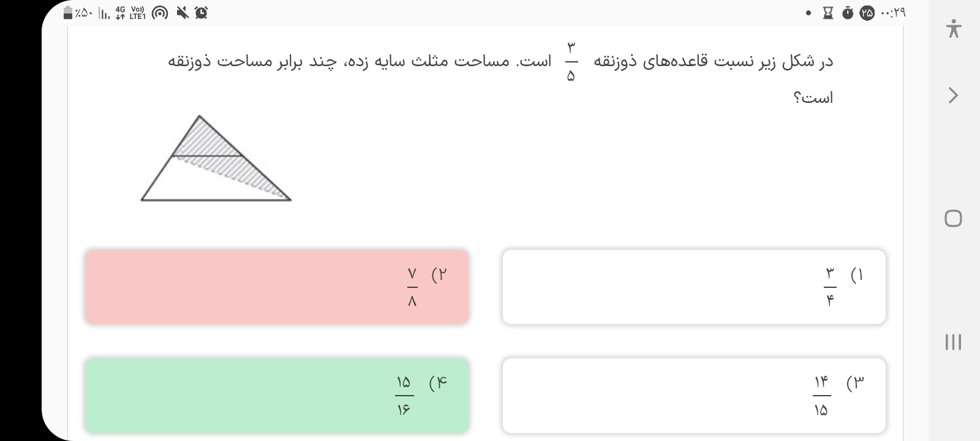
Task: Tap the hourglass icon in status bar
Action: (x=827, y=13)
